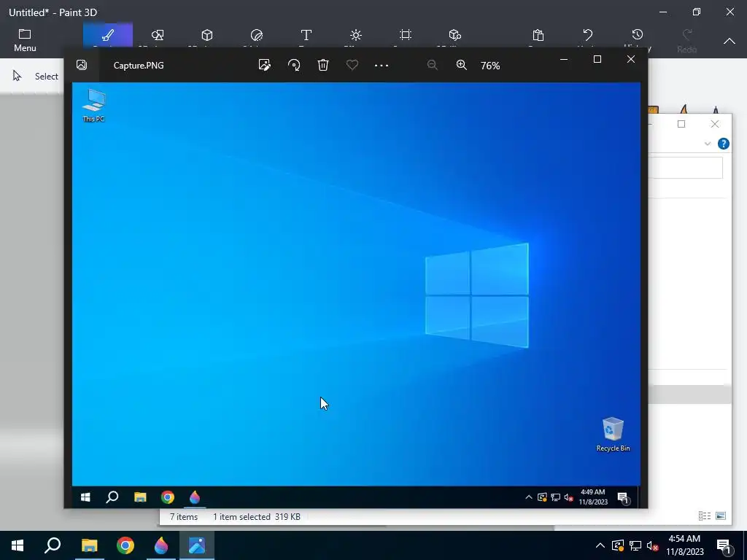This screenshot has height=560, width=747.
Task: Open the See more (...) menu in Photos
Action: [382, 65]
